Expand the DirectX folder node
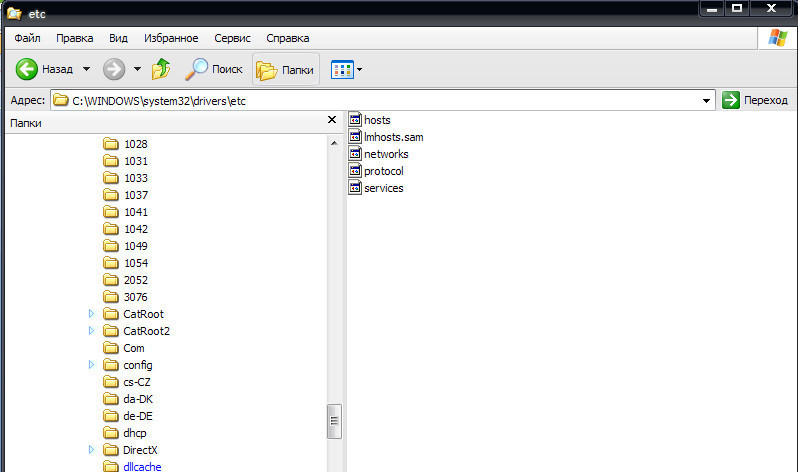Image resolution: width=798 pixels, height=472 pixels. pyautogui.click(x=91, y=450)
